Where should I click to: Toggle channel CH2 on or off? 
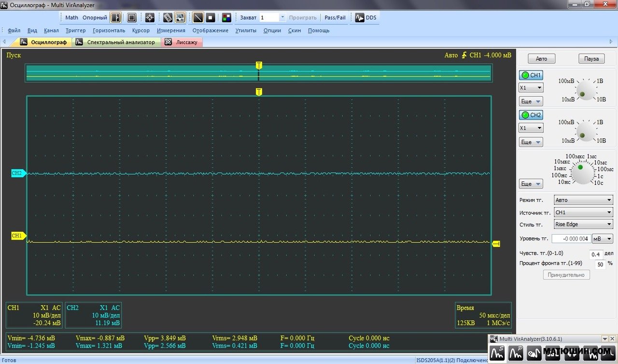pyautogui.click(x=531, y=115)
